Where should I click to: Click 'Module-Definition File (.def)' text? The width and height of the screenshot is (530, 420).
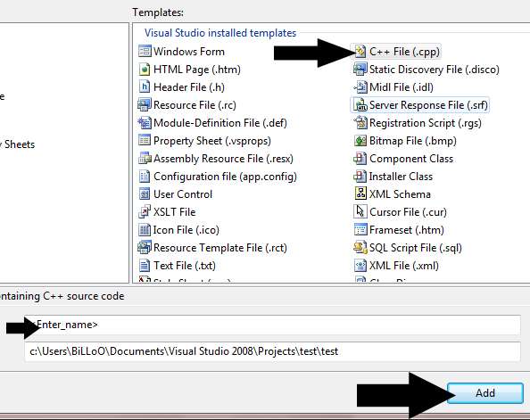click(x=220, y=123)
